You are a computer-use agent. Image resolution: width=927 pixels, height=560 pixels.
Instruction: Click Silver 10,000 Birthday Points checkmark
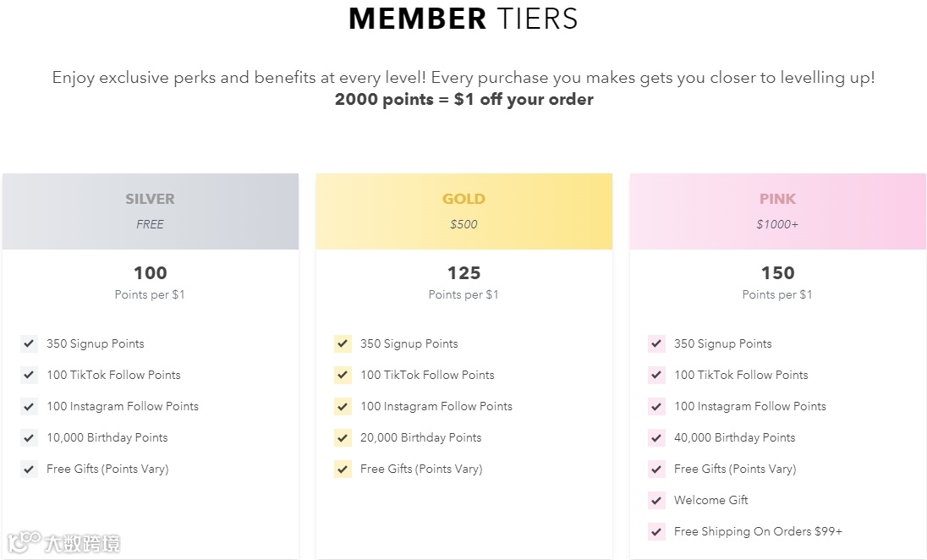tap(30, 437)
